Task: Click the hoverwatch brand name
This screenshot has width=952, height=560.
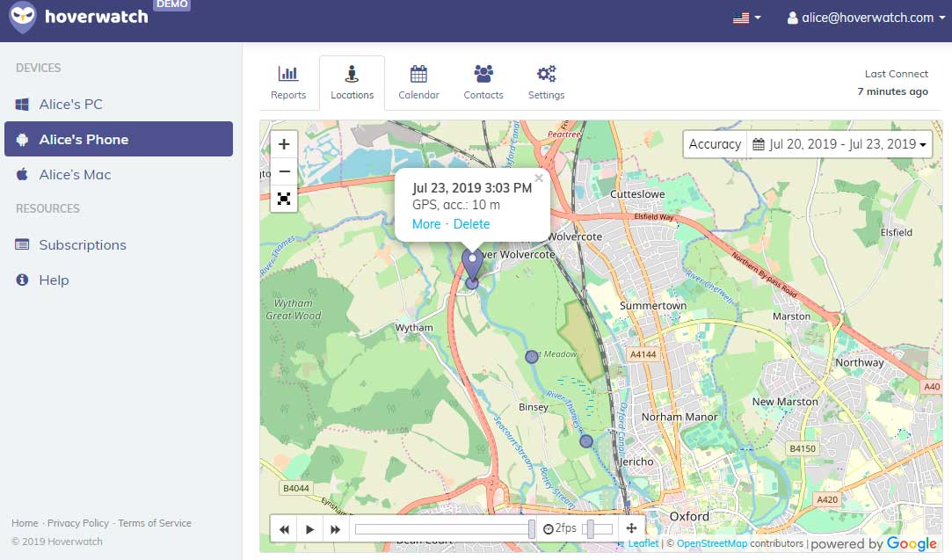Action: tap(97, 17)
